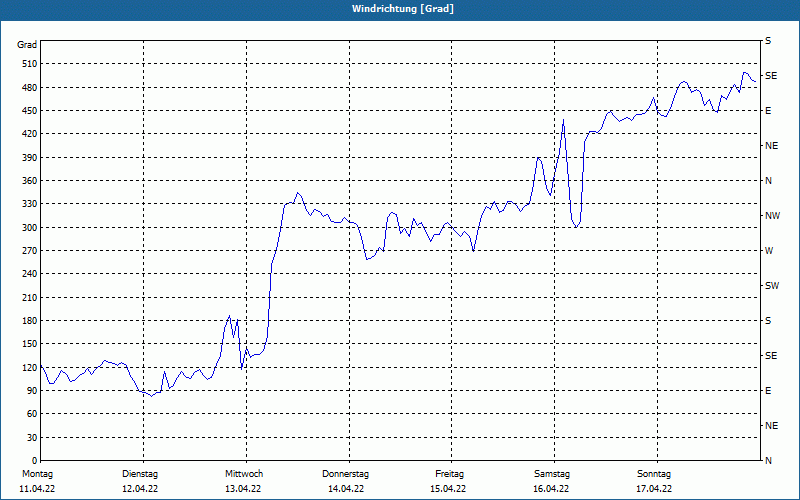Viewport: 800px width, 500px height.
Task: Pick the 360 tick label on the left axis
Action: click(x=30, y=181)
